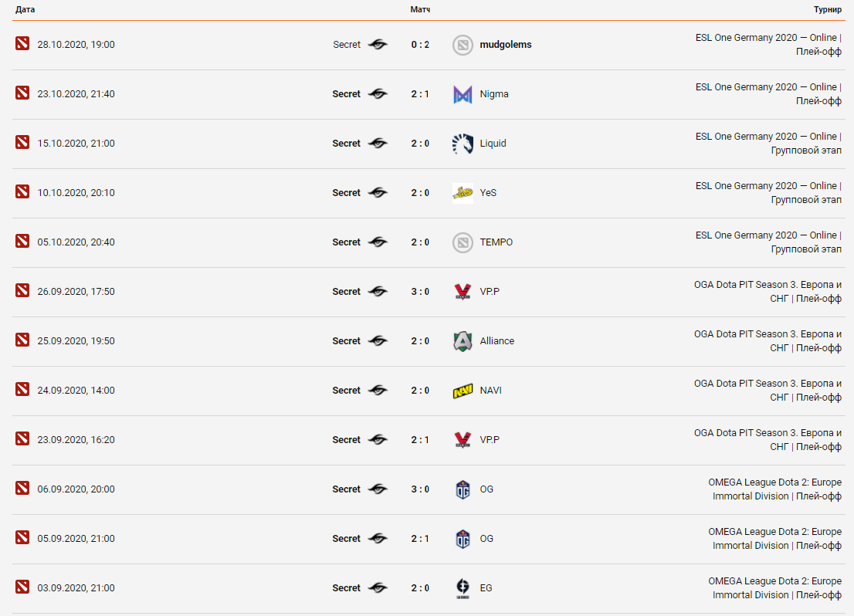Click the Team Liquid horse logo
Screen dimensions: 854x616
[x=463, y=144]
